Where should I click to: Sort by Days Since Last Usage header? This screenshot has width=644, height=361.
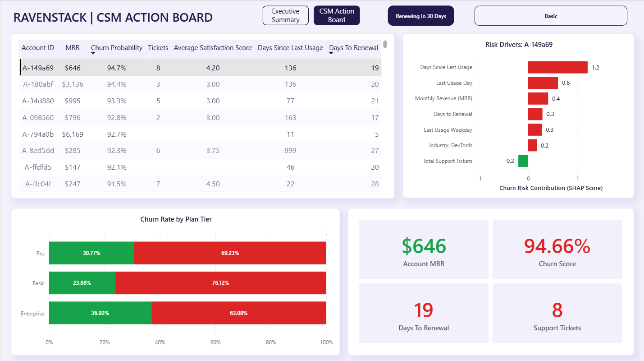pos(290,48)
